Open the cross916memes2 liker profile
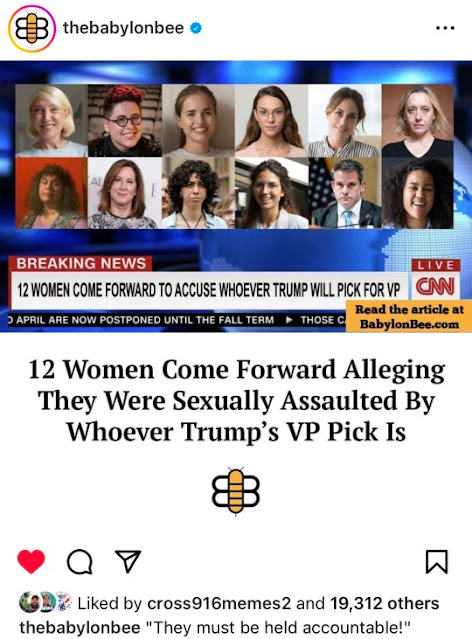The width and height of the screenshot is (472, 639). (x=219, y=603)
